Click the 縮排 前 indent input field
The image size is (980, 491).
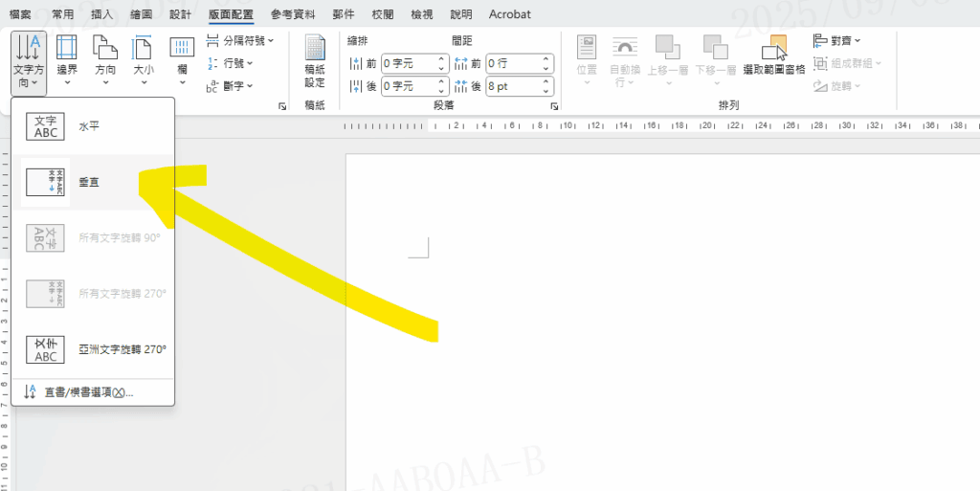(408, 63)
